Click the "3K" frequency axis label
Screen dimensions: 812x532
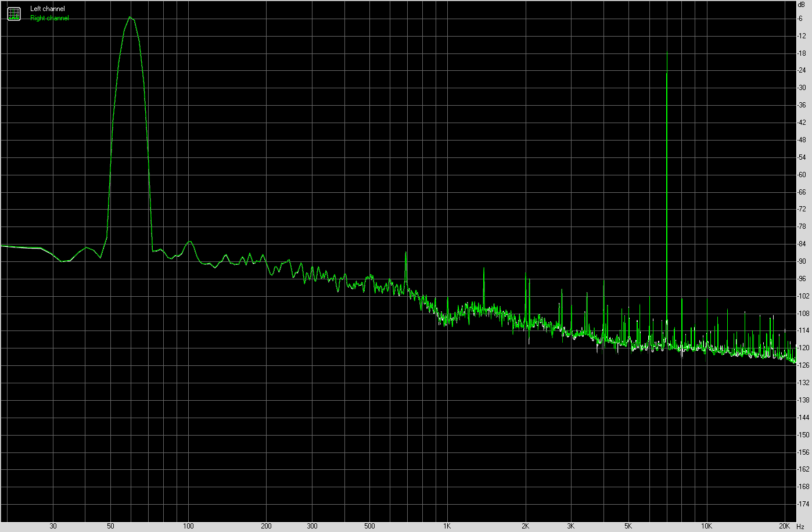571,526
